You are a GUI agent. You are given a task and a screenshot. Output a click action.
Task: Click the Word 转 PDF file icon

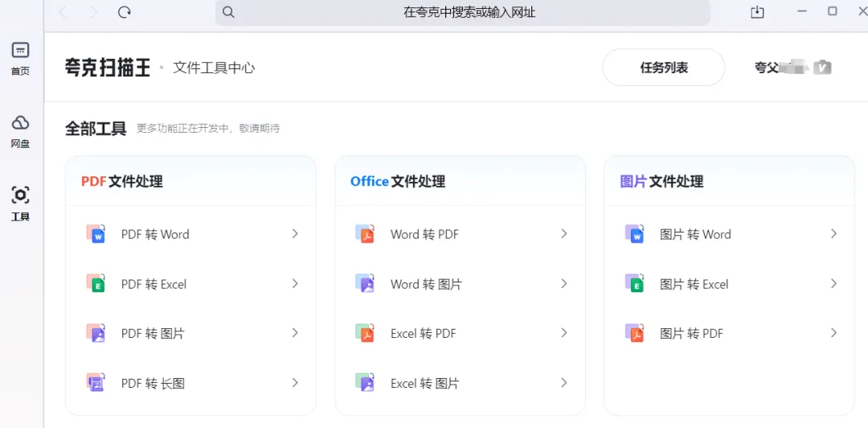point(365,234)
